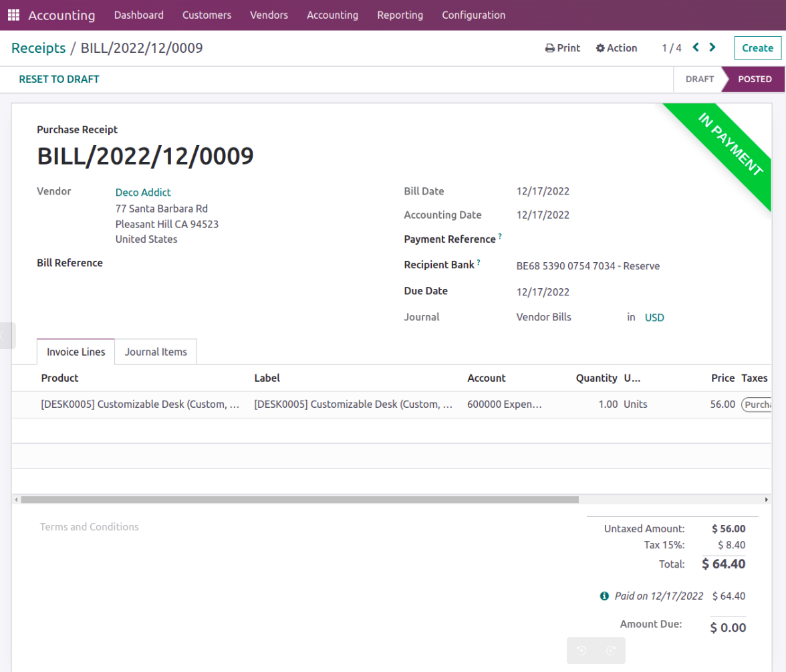Click the Due Date value 12/17/2022

[543, 292]
